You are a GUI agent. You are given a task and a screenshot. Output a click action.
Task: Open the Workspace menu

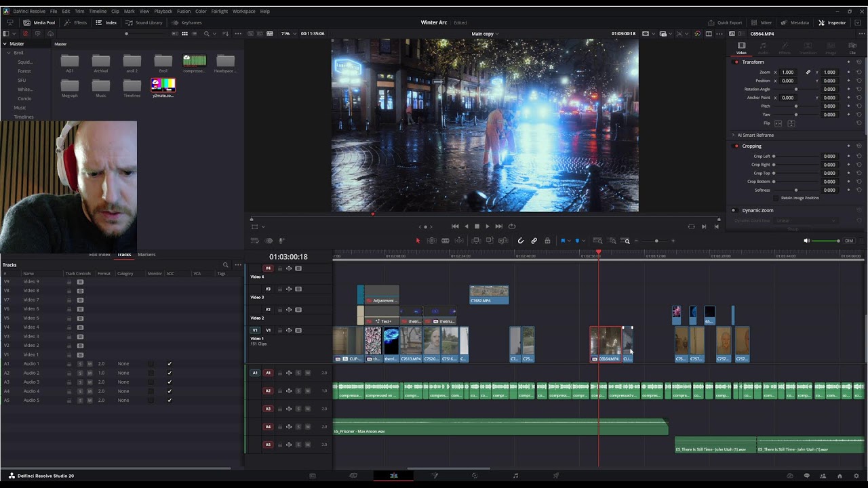click(244, 11)
